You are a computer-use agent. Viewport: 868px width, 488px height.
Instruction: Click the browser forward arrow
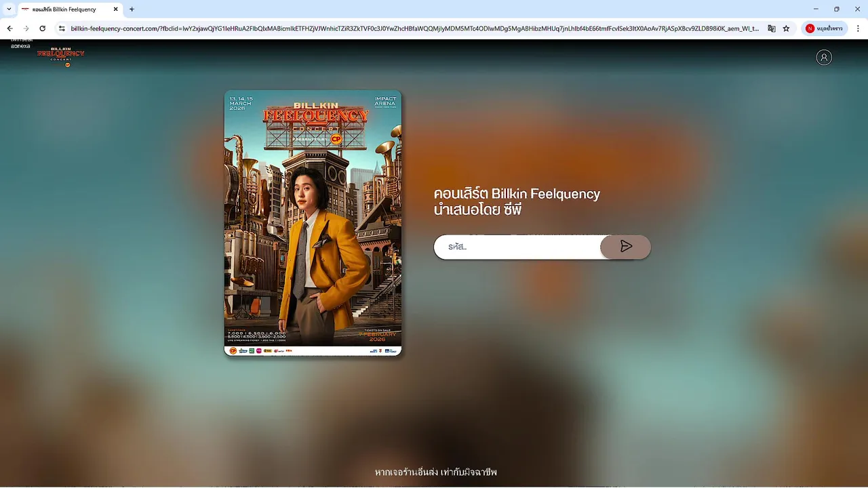coord(26,28)
